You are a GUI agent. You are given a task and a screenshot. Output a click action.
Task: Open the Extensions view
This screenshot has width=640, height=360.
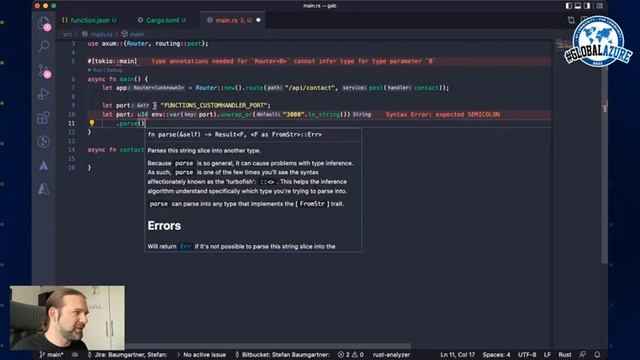[x=44, y=118]
